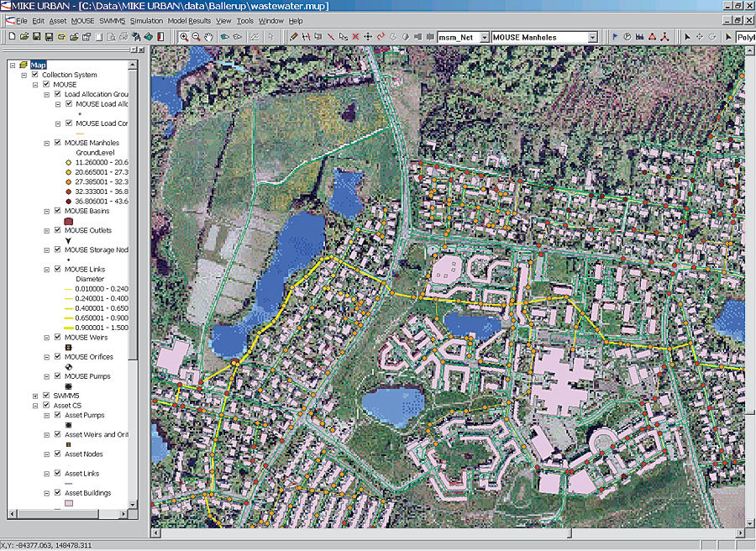This screenshot has width=756, height=551.
Task: Click the red X delete icon
Action: pos(355,37)
